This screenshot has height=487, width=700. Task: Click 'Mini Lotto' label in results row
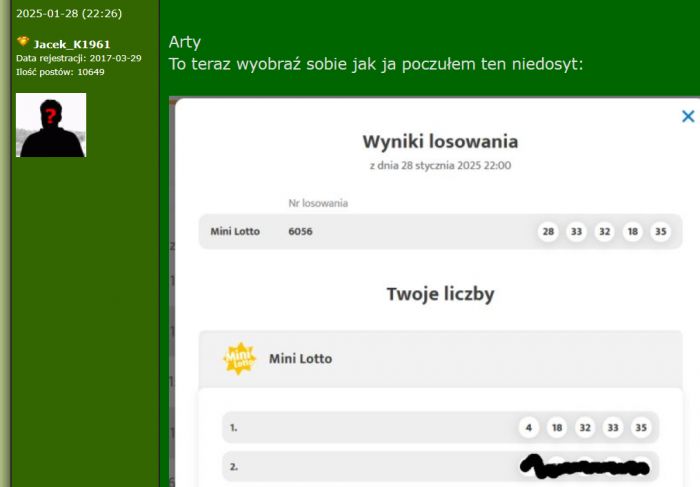coord(235,231)
